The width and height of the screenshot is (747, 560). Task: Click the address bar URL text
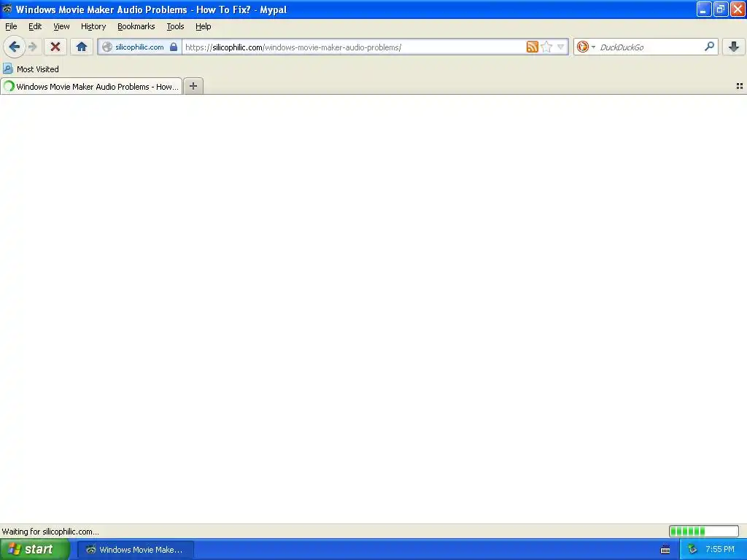293,47
